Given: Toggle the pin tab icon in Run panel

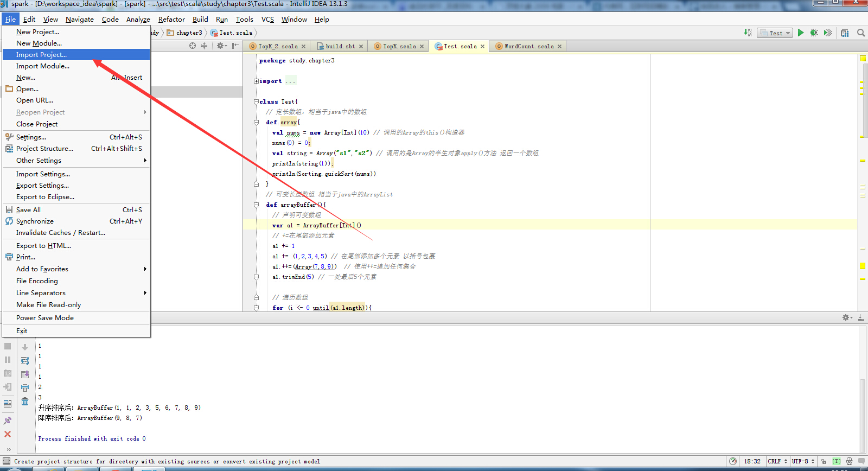Looking at the screenshot, I should (x=8, y=421).
